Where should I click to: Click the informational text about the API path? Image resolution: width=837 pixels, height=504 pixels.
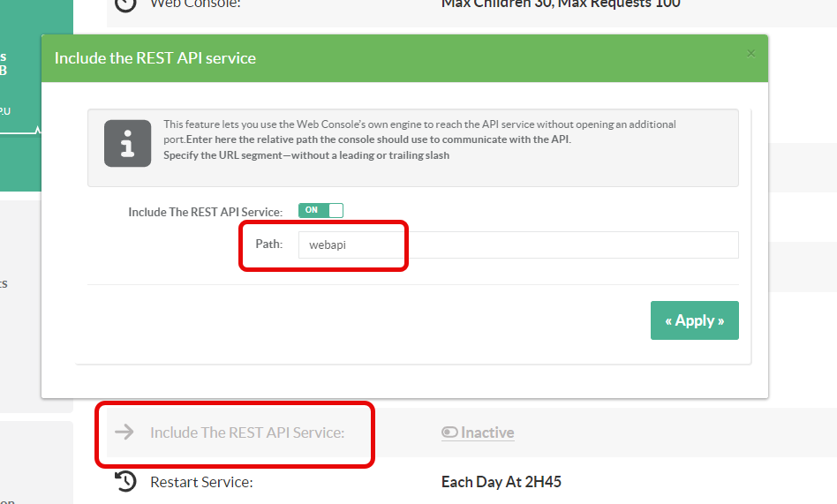[419, 139]
